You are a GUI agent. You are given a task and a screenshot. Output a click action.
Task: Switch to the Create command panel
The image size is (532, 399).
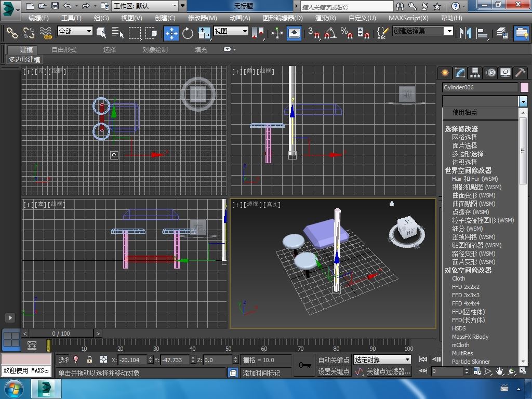tap(445, 73)
